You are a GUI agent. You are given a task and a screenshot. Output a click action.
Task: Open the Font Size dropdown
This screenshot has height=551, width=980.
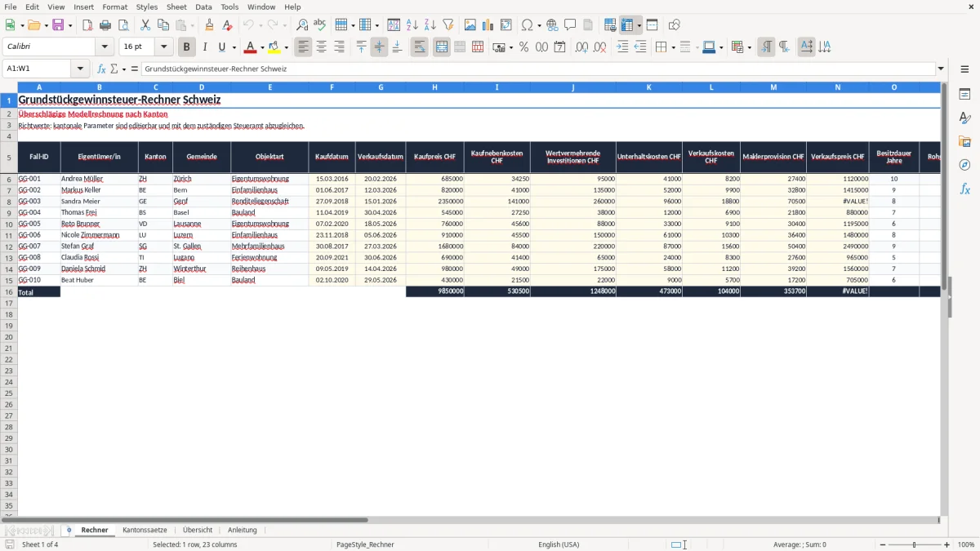pos(163,47)
